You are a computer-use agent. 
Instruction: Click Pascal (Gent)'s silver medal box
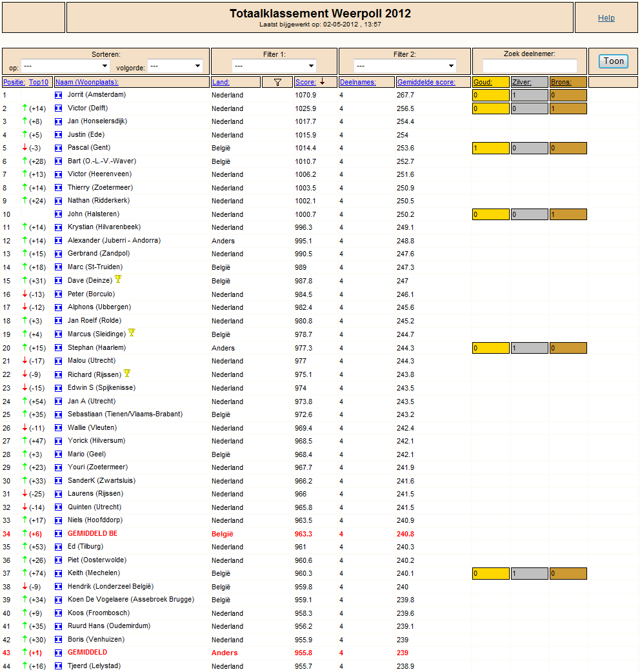tap(530, 148)
